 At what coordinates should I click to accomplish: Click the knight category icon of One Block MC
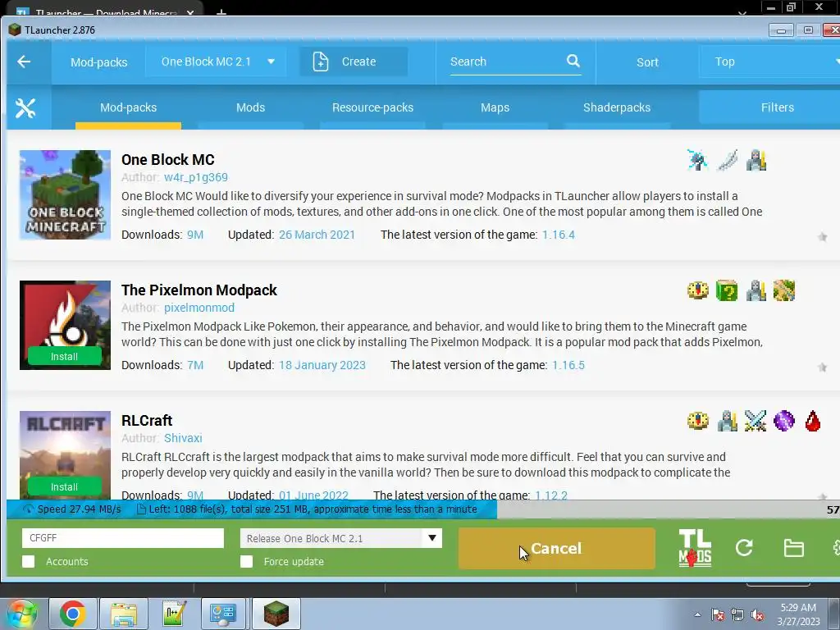(756, 160)
